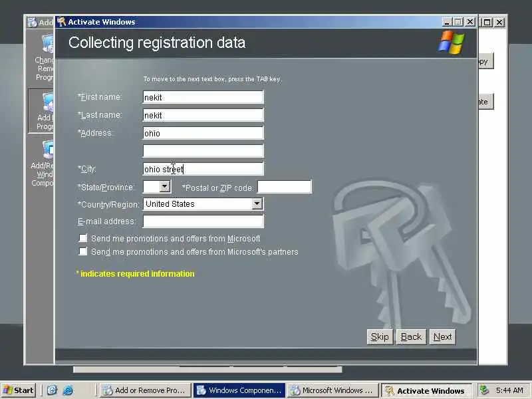Close the background Add or Remove Programs window

pyautogui.click(x=499, y=23)
